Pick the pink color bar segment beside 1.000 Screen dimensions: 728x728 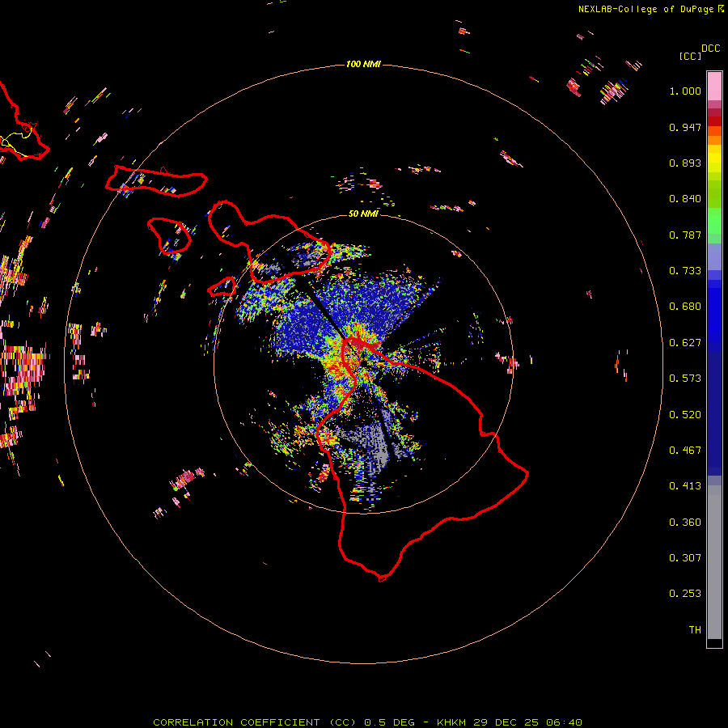point(714,87)
